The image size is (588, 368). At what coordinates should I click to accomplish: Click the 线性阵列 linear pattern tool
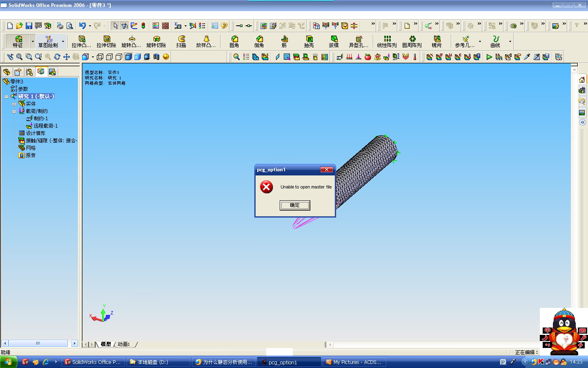(387, 42)
